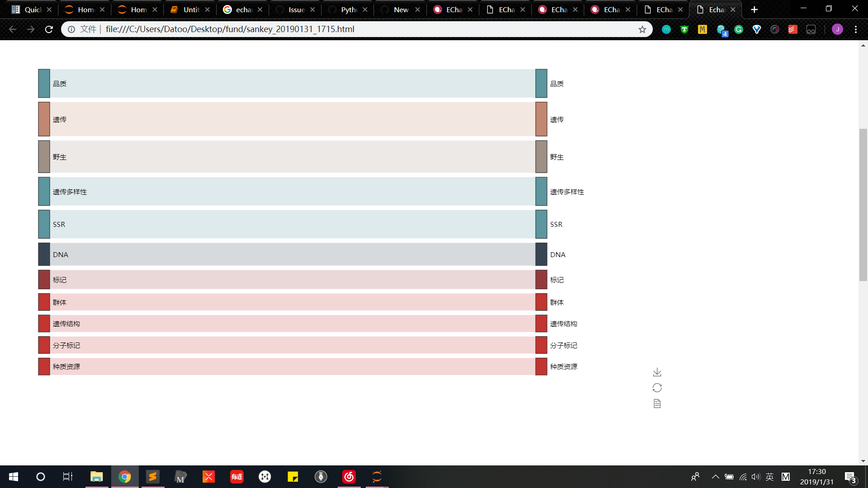Navigate back with the back arrow

coord(12,29)
